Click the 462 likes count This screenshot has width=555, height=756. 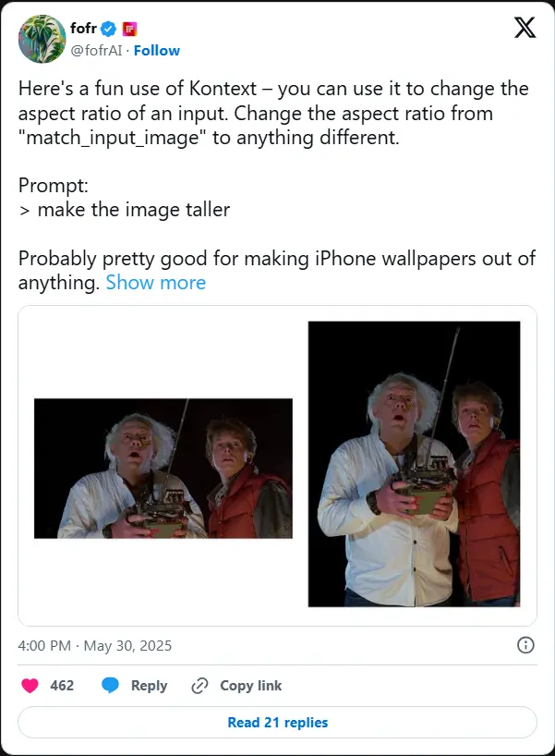point(62,686)
